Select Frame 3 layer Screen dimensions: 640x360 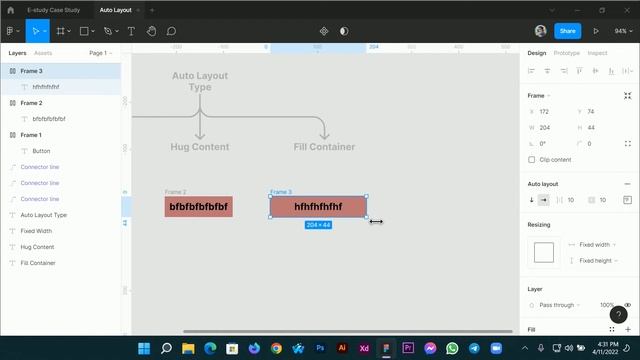click(x=61, y=71)
